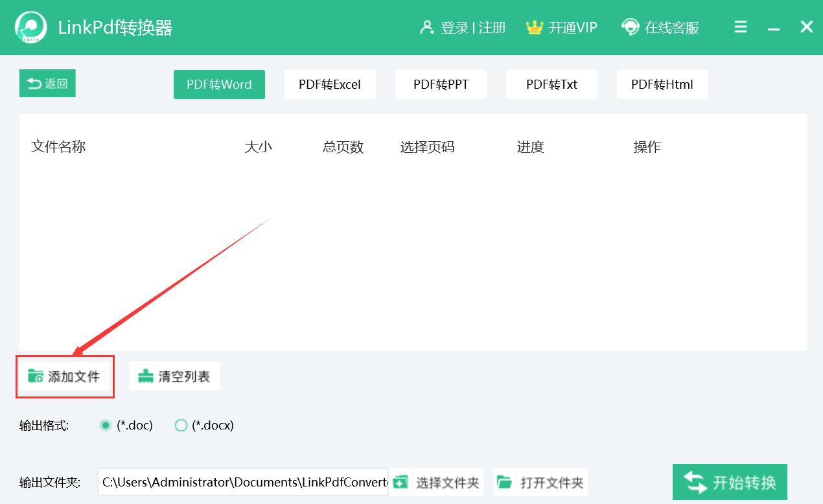Click the 操作 column header
The height and width of the screenshot is (504, 823).
647,146
